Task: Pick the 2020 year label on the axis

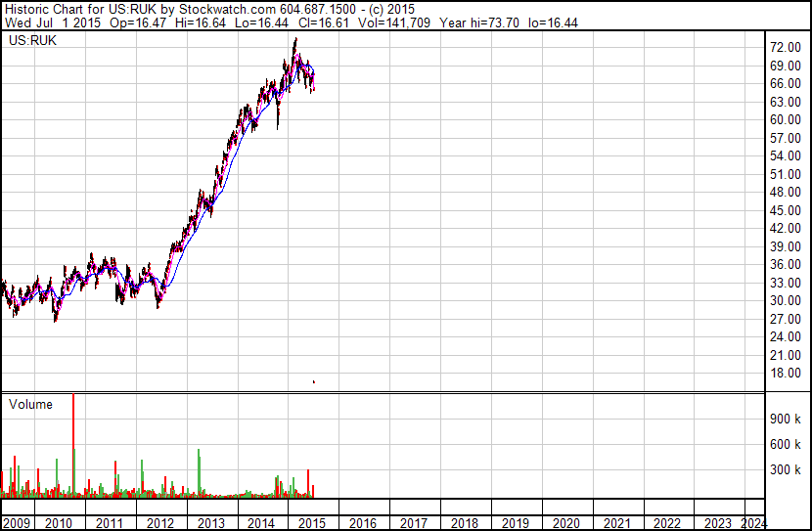Action: (x=566, y=523)
